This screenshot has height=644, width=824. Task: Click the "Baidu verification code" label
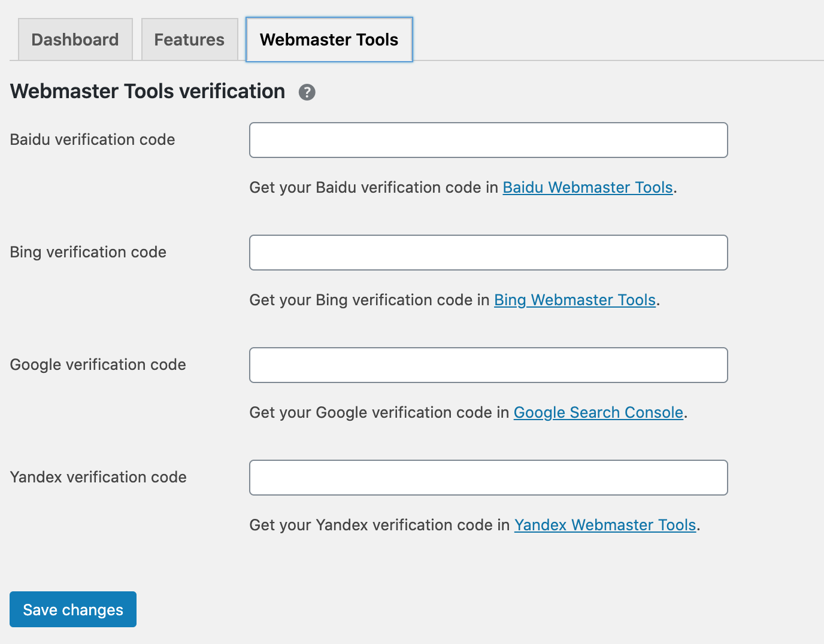92,139
